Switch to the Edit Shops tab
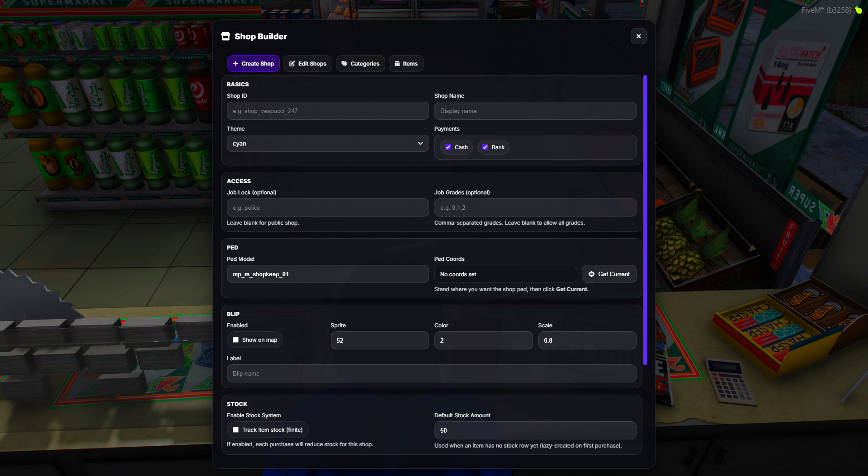The image size is (868, 476). click(x=307, y=64)
